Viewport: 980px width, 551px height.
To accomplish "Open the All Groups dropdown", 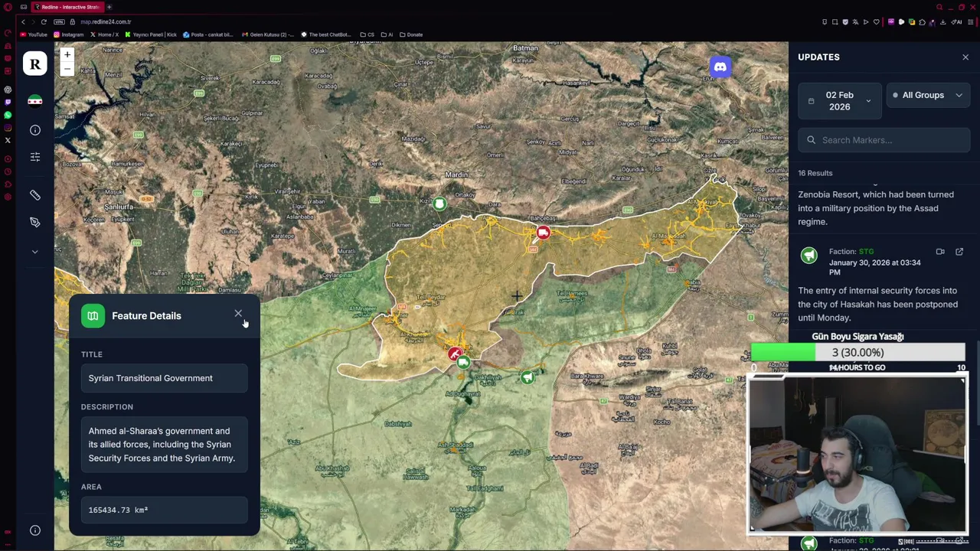I will (x=928, y=95).
